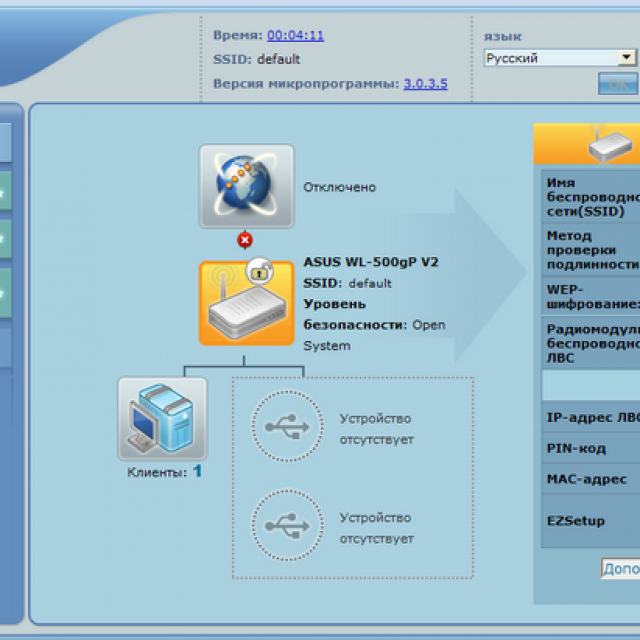
Task: Click the upper USB device placeholder icon
Action: [x=287, y=427]
